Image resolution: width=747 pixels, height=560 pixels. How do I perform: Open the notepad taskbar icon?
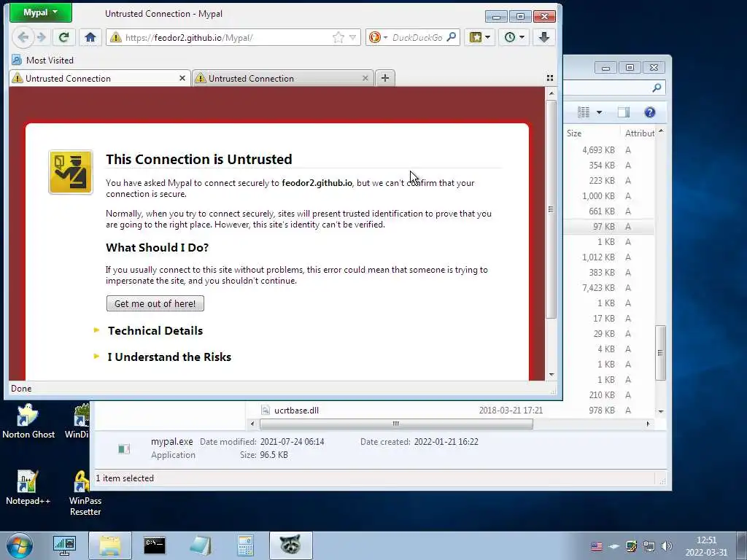coord(200,545)
